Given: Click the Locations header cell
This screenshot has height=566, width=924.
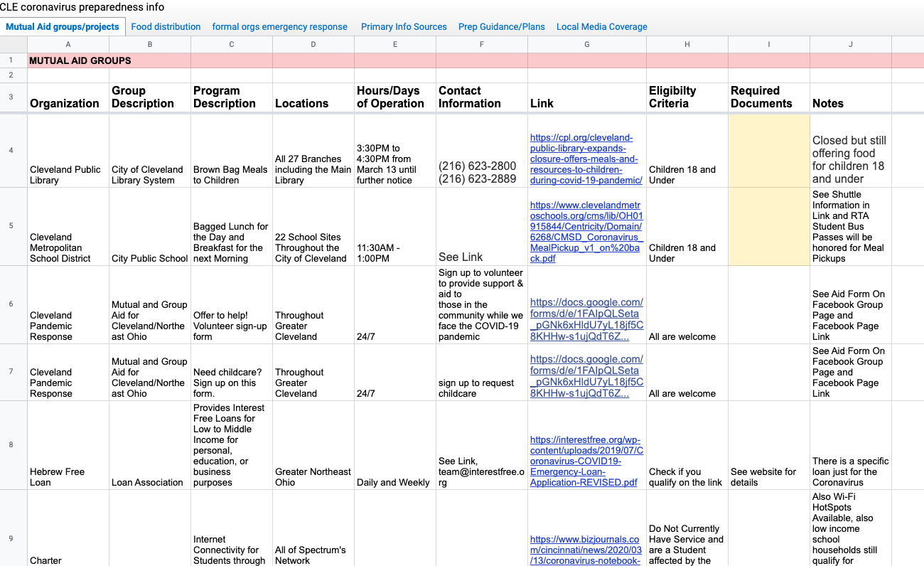Looking at the screenshot, I should pyautogui.click(x=313, y=97).
